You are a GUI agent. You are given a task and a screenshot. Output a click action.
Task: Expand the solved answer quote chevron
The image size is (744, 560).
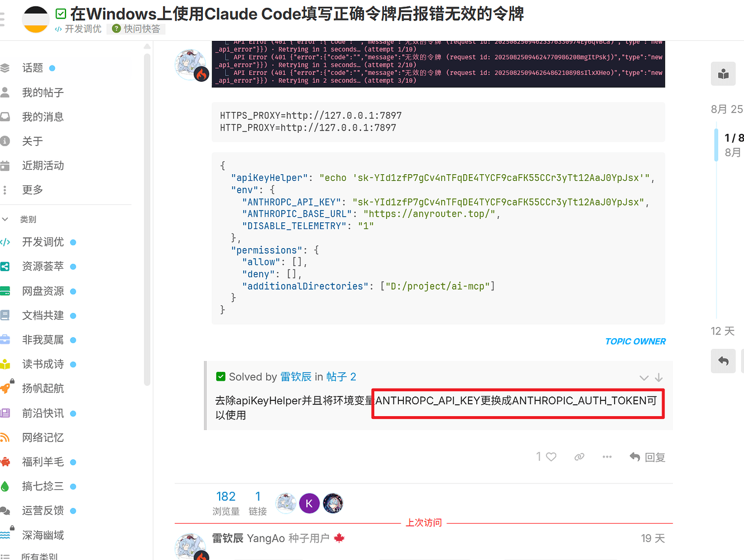click(644, 378)
